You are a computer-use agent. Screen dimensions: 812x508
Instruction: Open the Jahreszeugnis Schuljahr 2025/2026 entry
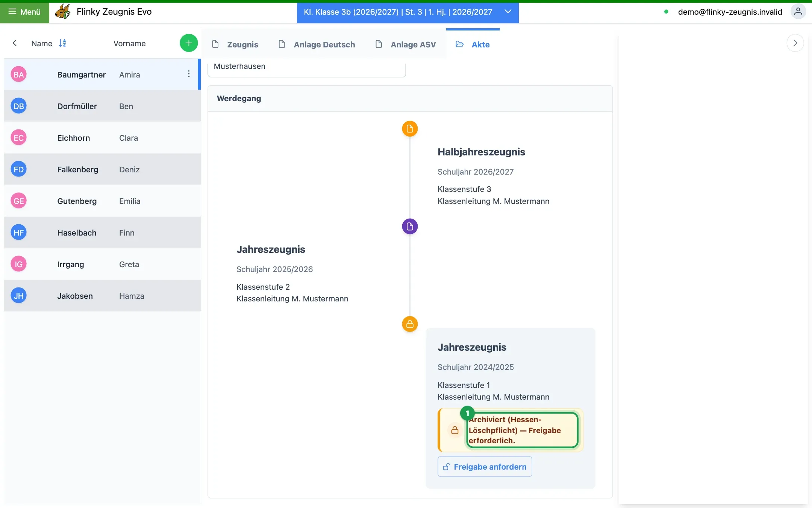pos(292,274)
